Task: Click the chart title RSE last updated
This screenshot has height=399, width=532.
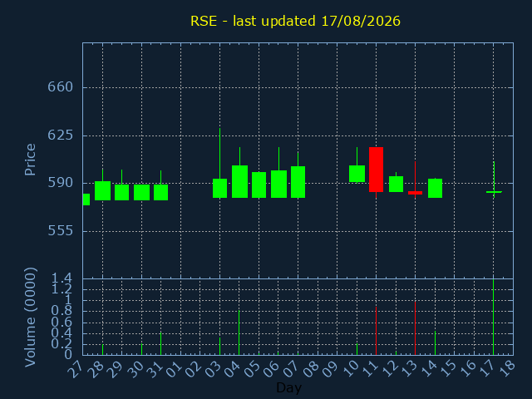Action: tap(295, 21)
